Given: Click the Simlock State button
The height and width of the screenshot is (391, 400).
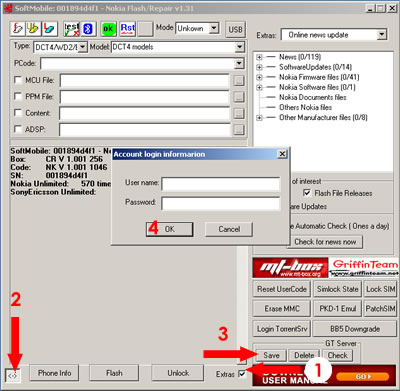Looking at the screenshot, I should click(337, 289).
